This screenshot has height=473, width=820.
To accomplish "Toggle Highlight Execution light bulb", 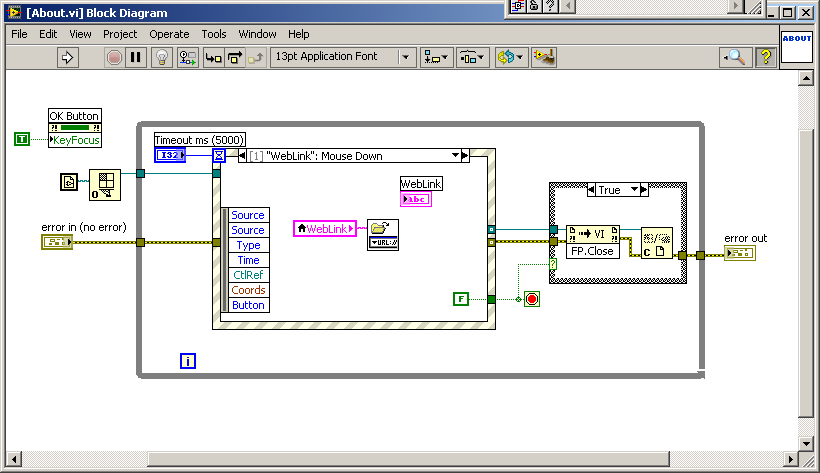I will 162,57.
